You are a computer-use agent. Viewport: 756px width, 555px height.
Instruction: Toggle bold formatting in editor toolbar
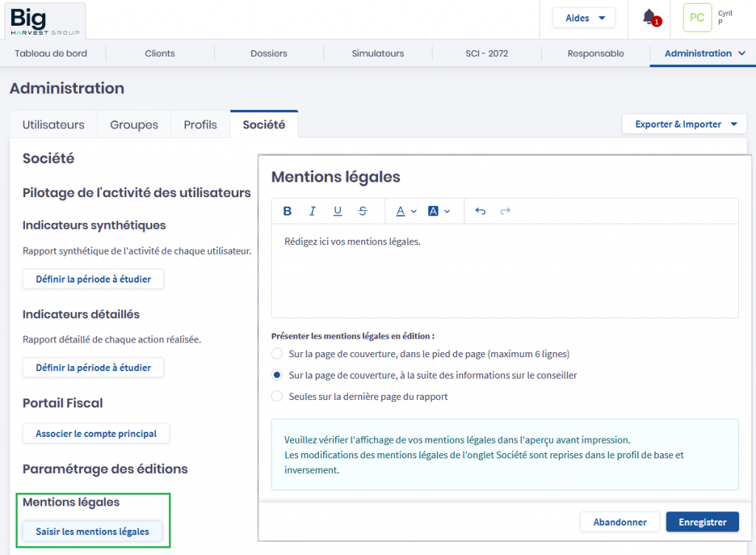pyautogui.click(x=287, y=211)
